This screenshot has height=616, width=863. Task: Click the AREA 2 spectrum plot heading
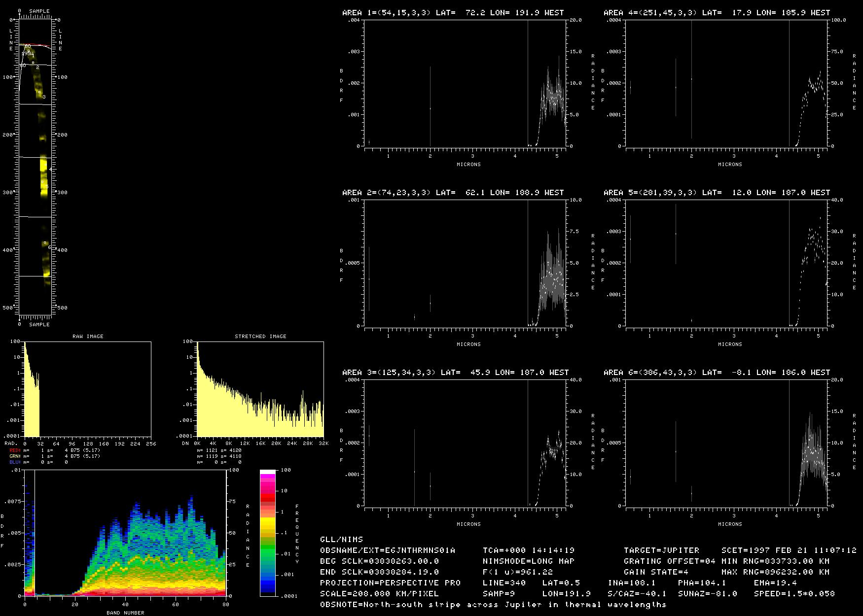click(x=453, y=193)
